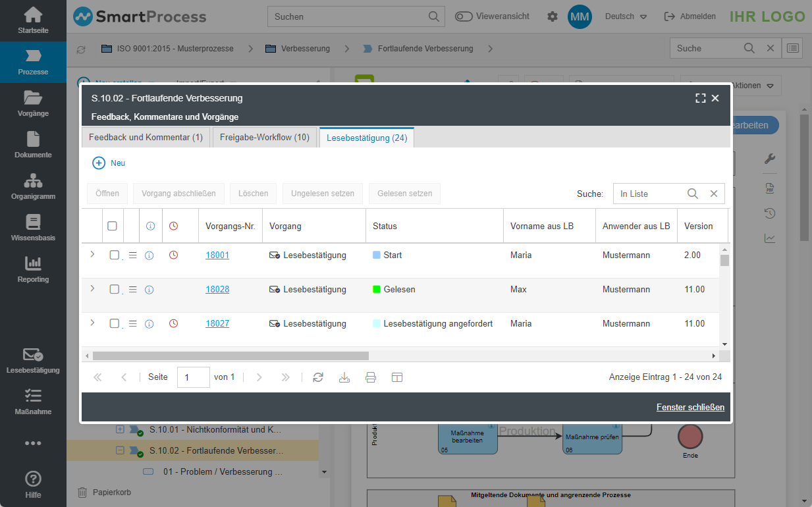Click Fenster schließen link
Viewport: 812px width, 507px height.
pos(690,408)
